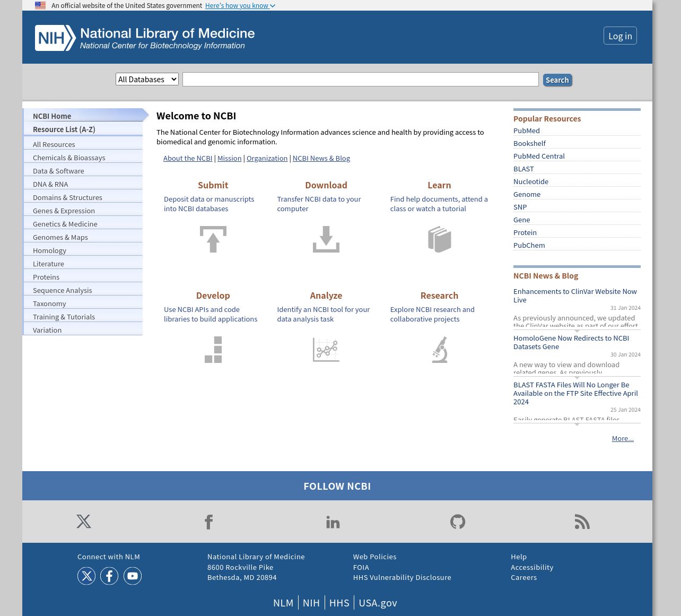Open Data & Software in the sidebar
Image resolution: width=681 pixels, height=616 pixels.
pyautogui.click(x=83, y=170)
